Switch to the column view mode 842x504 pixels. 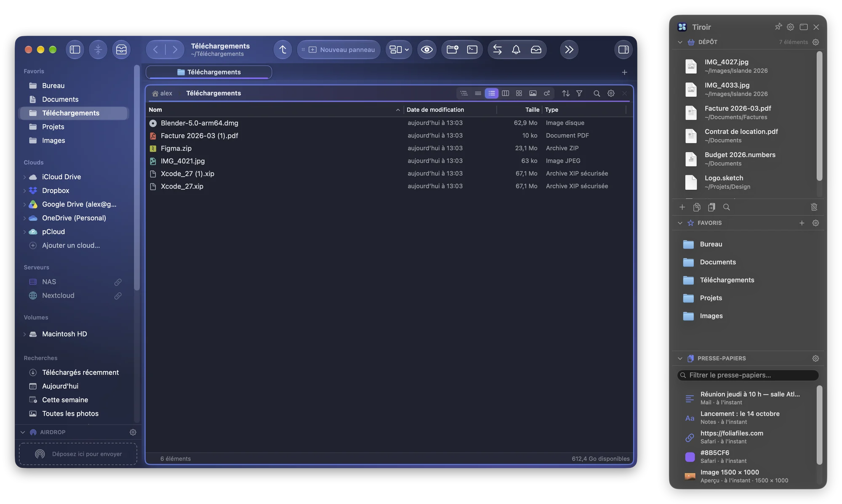pyautogui.click(x=505, y=93)
